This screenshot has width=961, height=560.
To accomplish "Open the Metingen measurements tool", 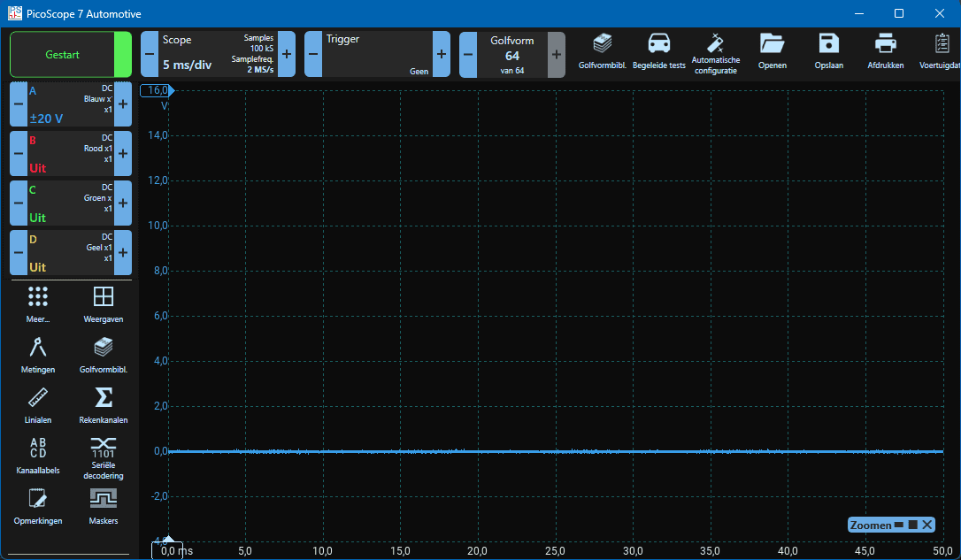I will tap(38, 354).
